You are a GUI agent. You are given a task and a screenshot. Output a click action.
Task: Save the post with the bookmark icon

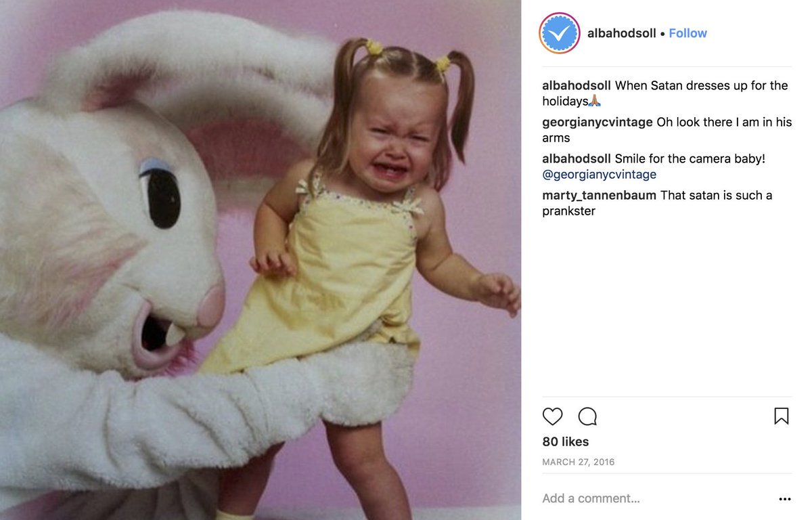[x=781, y=416]
